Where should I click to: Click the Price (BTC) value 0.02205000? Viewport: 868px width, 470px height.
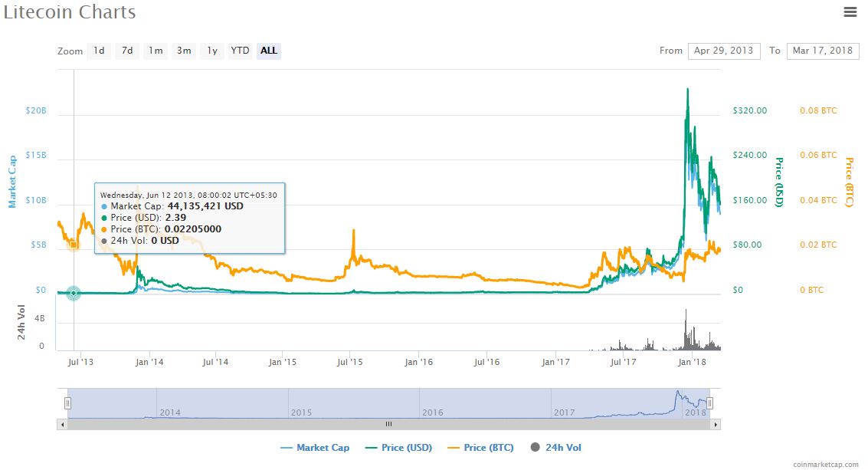(192, 229)
